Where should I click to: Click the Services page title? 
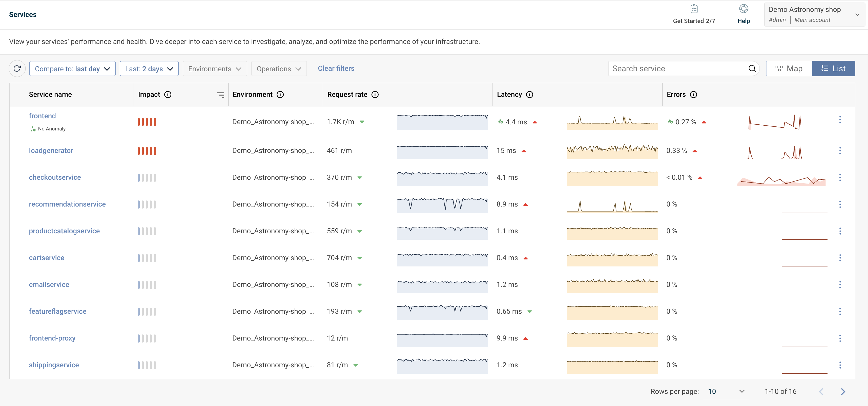[x=23, y=14]
